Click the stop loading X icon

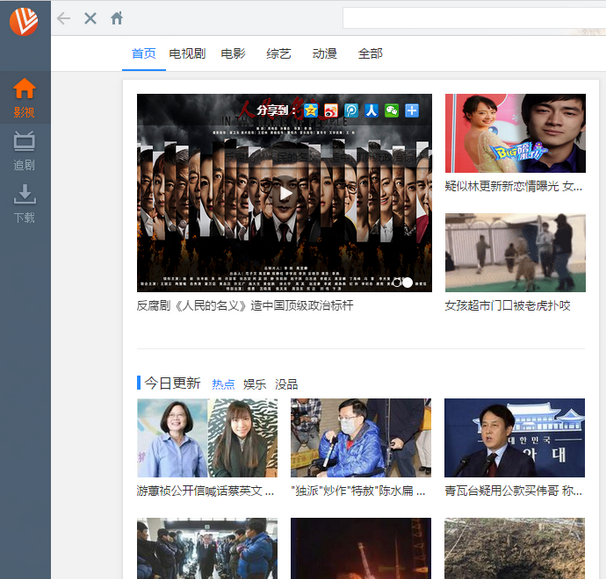pyautogui.click(x=90, y=18)
